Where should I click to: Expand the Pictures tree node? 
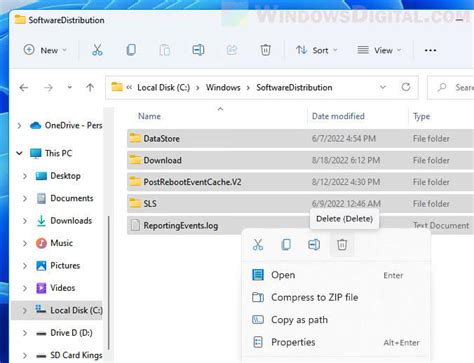[25, 266]
